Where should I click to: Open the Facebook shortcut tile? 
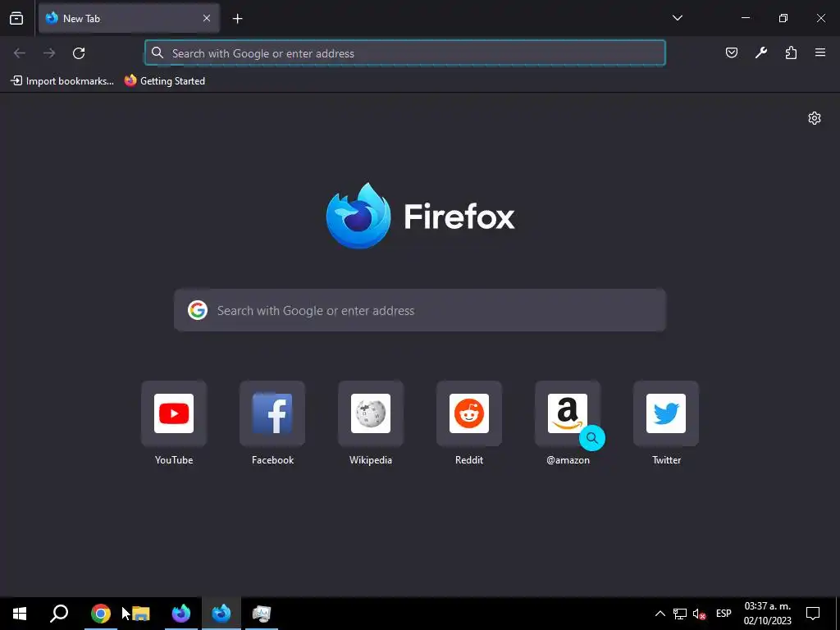pyautogui.click(x=272, y=413)
